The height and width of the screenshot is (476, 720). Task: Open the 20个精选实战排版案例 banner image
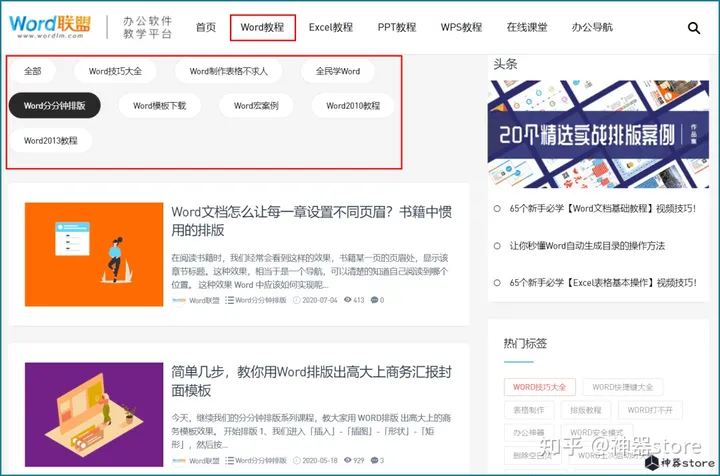click(x=591, y=135)
